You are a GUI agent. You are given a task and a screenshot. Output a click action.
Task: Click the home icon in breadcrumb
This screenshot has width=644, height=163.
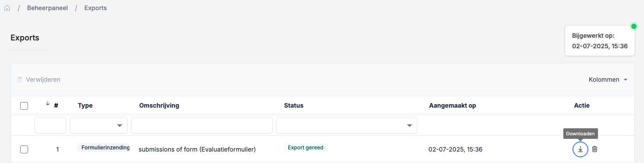click(x=7, y=8)
